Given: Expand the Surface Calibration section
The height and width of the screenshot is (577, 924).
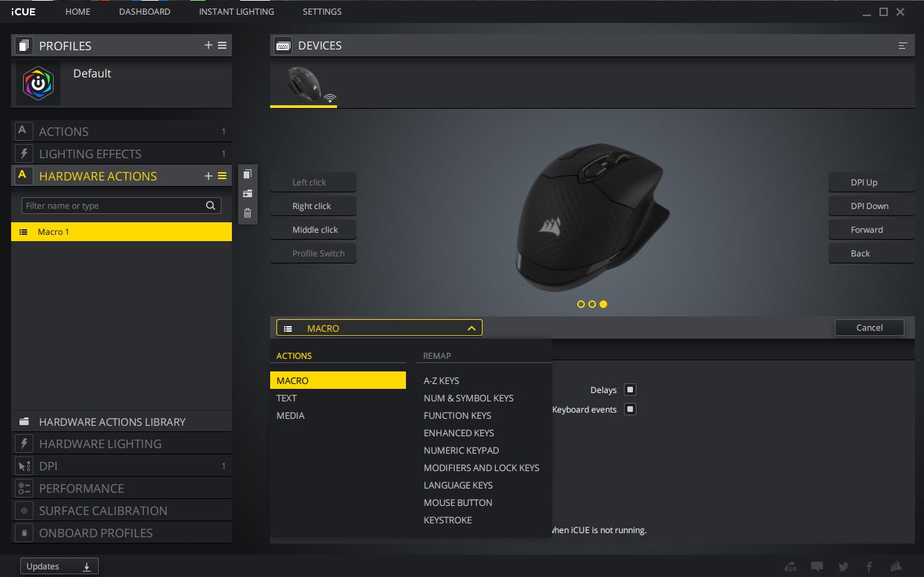Looking at the screenshot, I should pyautogui.click(x=121, y=511).
